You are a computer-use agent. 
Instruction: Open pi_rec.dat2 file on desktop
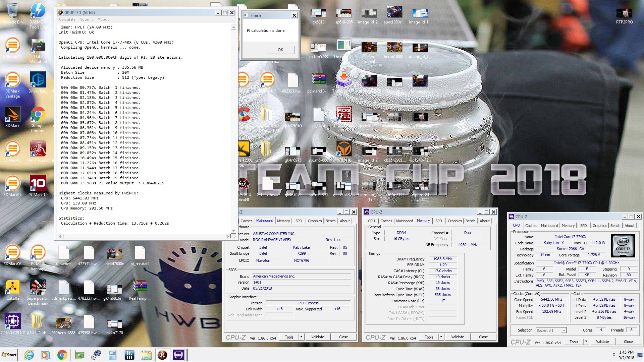(x=140, y=255)
